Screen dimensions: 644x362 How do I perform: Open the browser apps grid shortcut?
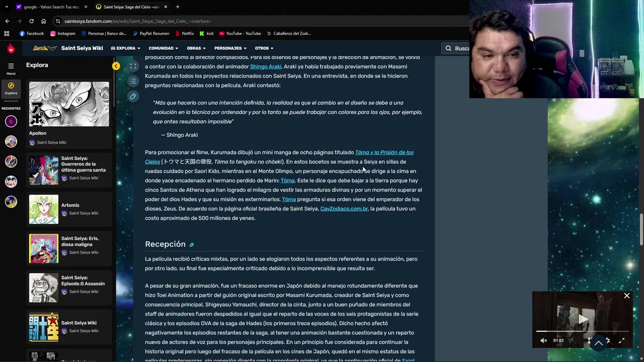[7, 34]
